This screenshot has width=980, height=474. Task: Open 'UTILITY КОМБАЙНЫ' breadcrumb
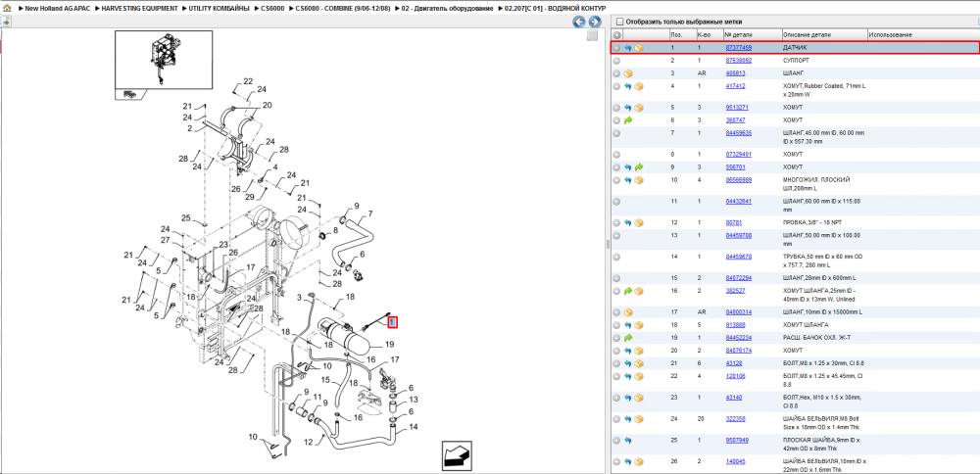click(220, 8)
